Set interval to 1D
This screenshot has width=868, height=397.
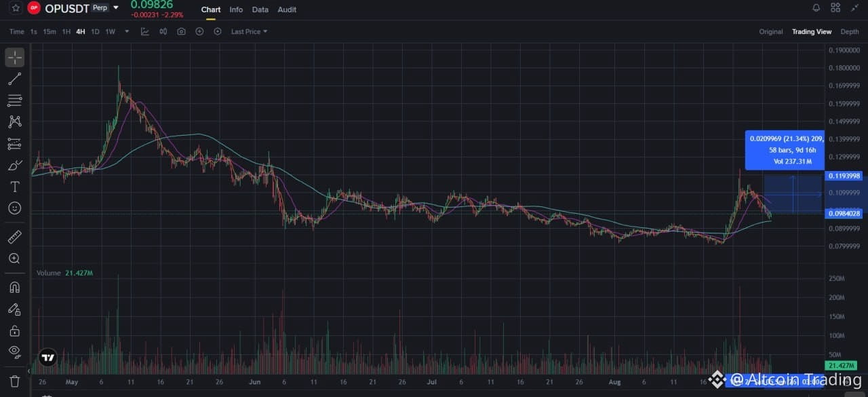point(95,31)
